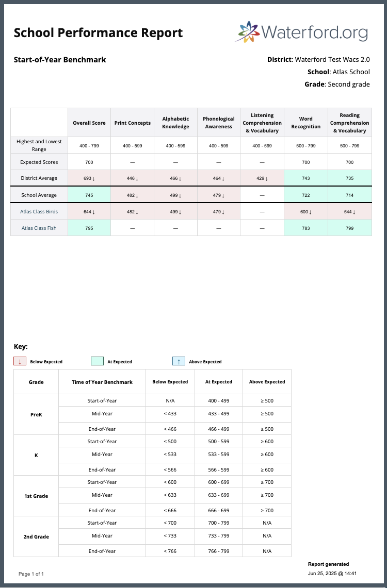Click the Print Concepts column header
The image size is (387, 588).
click(133, 123)
